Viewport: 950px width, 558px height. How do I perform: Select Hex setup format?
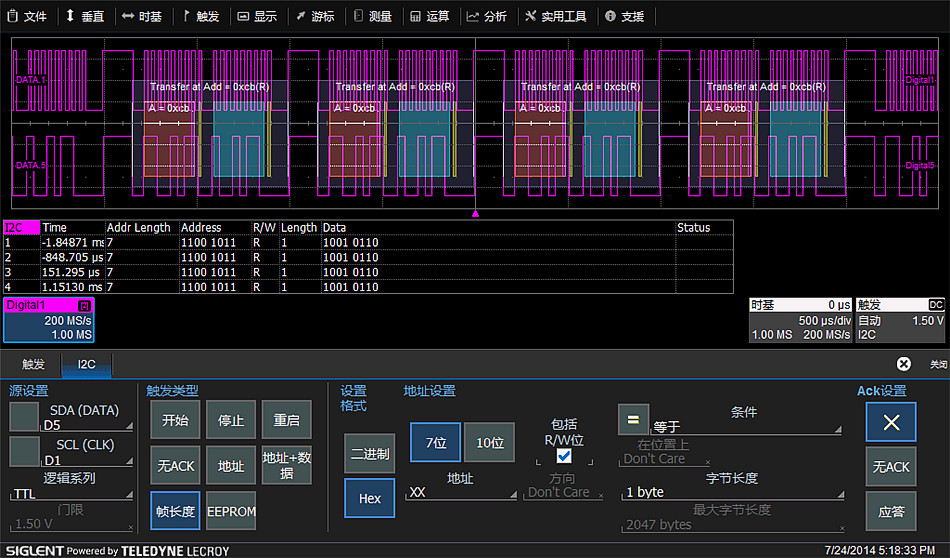[369, 498]
